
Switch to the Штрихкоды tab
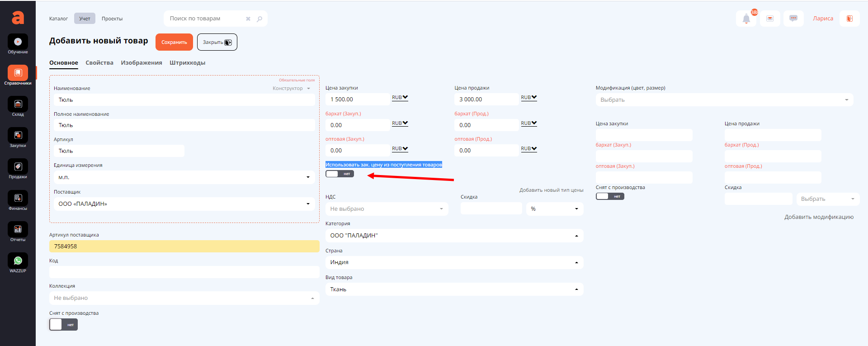(x=187, y=63)
